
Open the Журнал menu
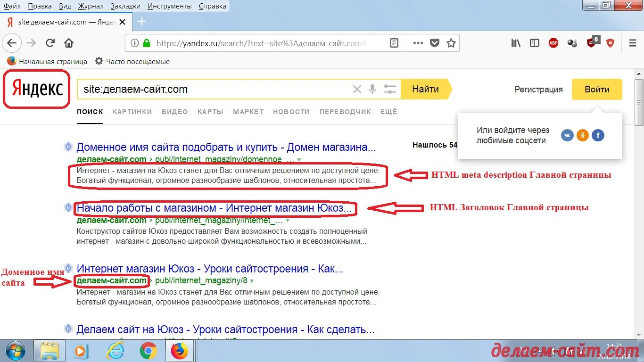(91, 6)
